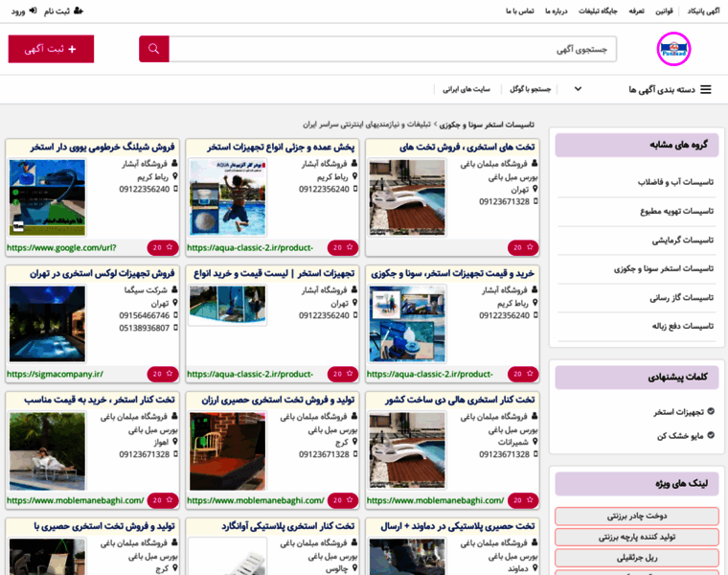The image size is (728, 575).
Task: Click check icon beside مایو خشک کن keyword
Action: coord(711,435)
